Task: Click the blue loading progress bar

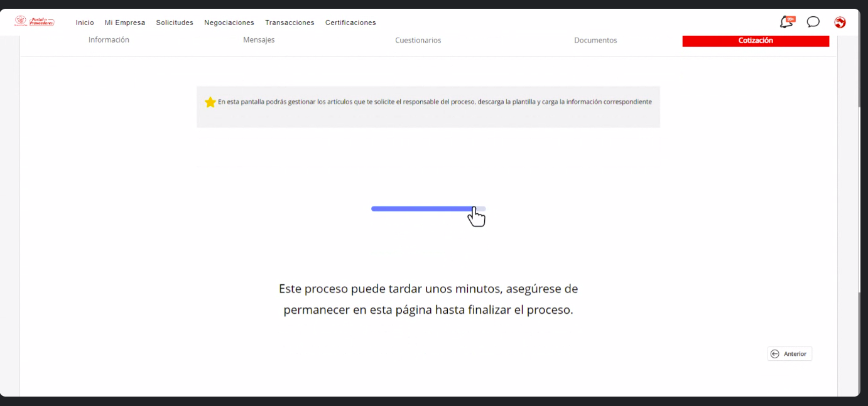Action: click(421, 209)
